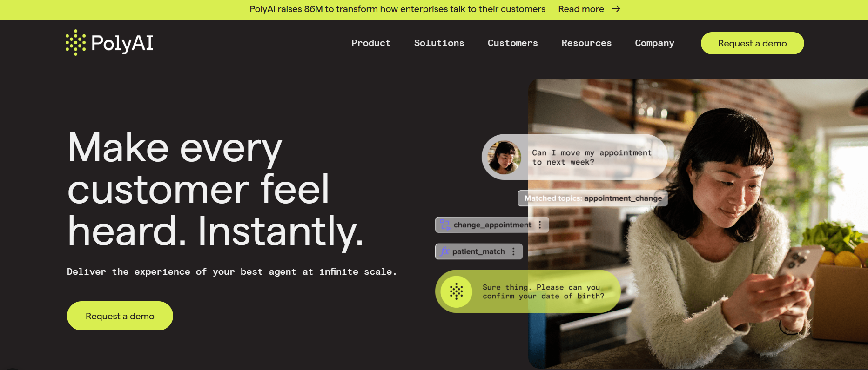Open three-dot menu on patient_match chip
This screenshot has width=868, height=370.
coord(513,251)
